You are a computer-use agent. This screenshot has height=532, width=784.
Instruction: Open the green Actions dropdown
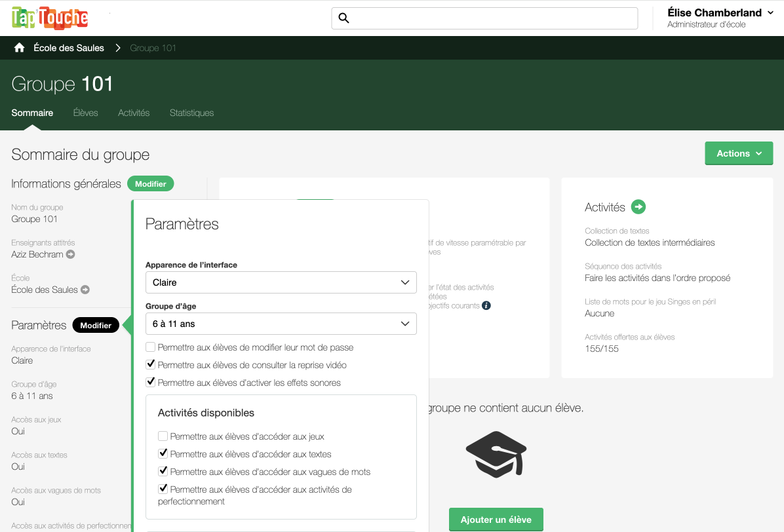coord(739,153)
